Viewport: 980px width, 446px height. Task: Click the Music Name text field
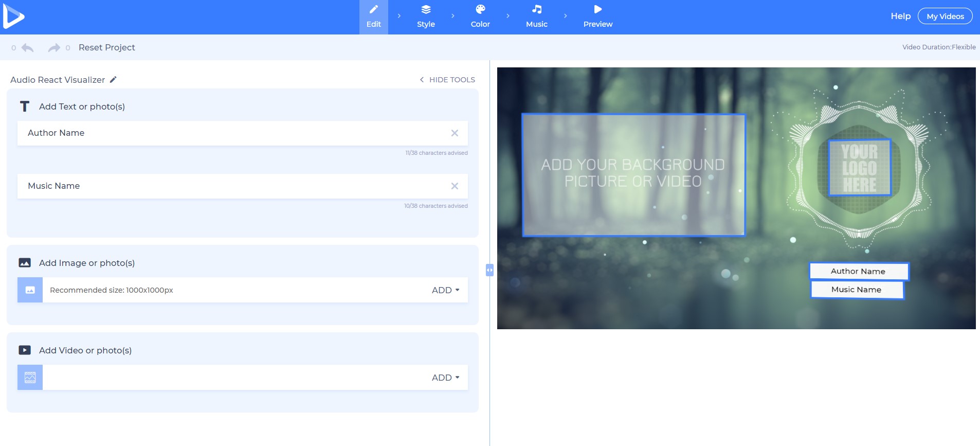click(x=243, y=186)
